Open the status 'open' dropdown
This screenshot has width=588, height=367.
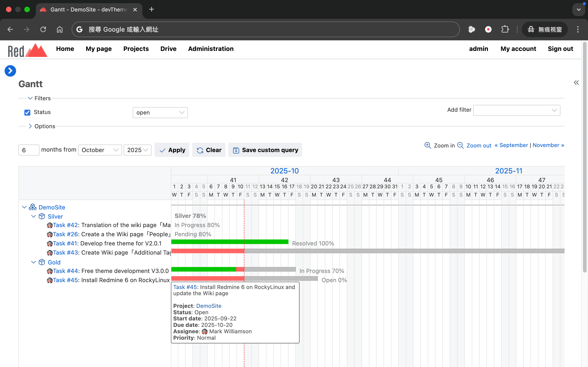[160, 113]
